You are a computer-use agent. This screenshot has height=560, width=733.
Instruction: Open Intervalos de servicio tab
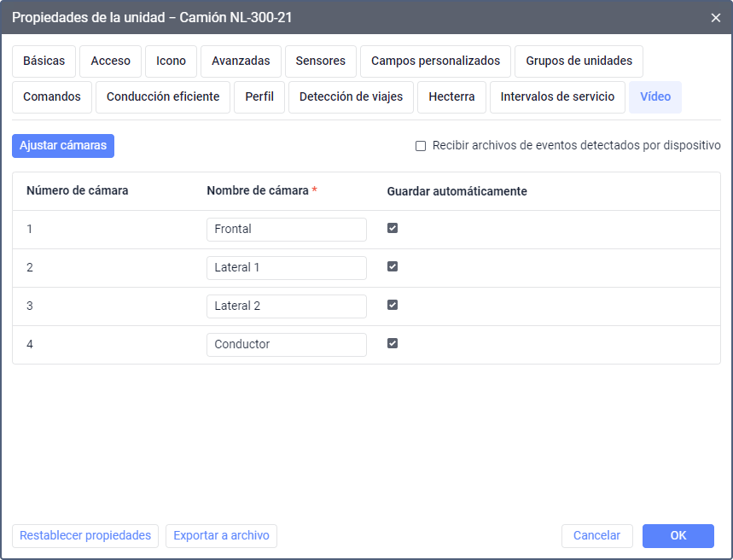coord(557,97)
